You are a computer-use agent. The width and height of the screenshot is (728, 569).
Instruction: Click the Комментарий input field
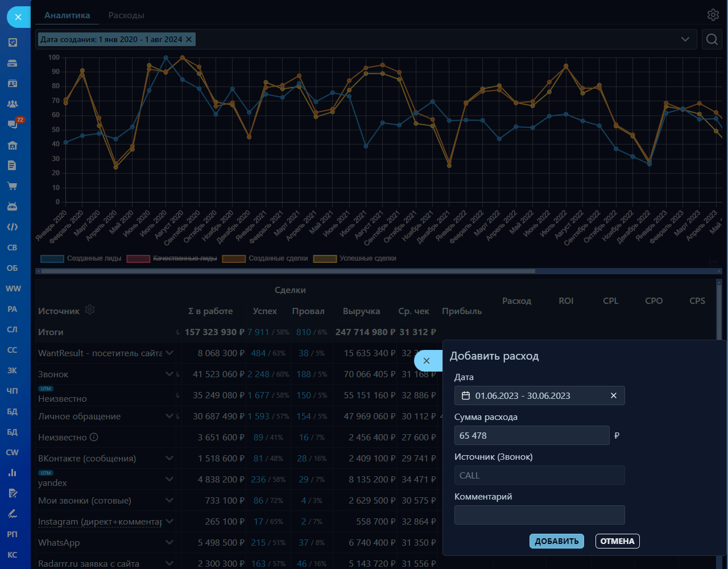539,515
